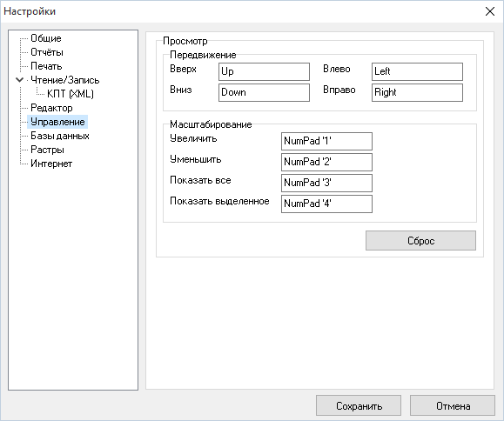
Task: Focus the Вправо hotkey field
Action: point(417,92)
